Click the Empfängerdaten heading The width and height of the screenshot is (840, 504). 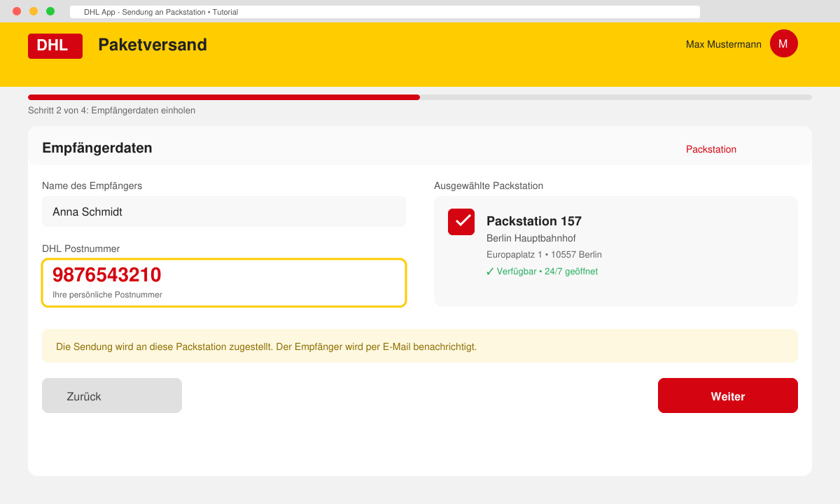pyautogui.click(x=97, y=148)
